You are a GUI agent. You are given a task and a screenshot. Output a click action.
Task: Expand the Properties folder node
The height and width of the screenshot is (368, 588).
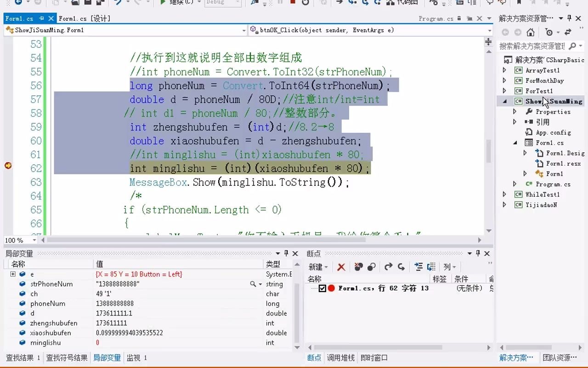(515, 112)
